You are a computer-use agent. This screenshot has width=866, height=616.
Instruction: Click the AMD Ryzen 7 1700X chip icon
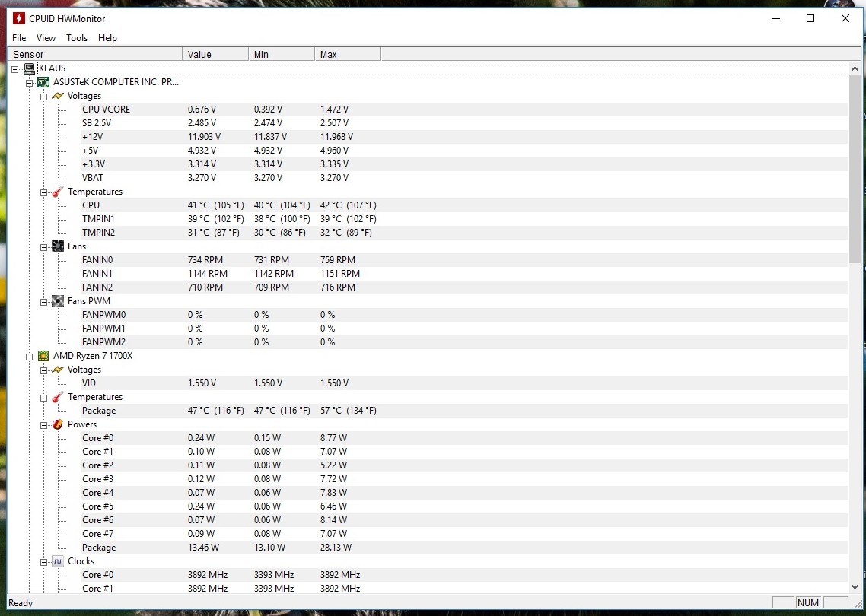[43, 356]
